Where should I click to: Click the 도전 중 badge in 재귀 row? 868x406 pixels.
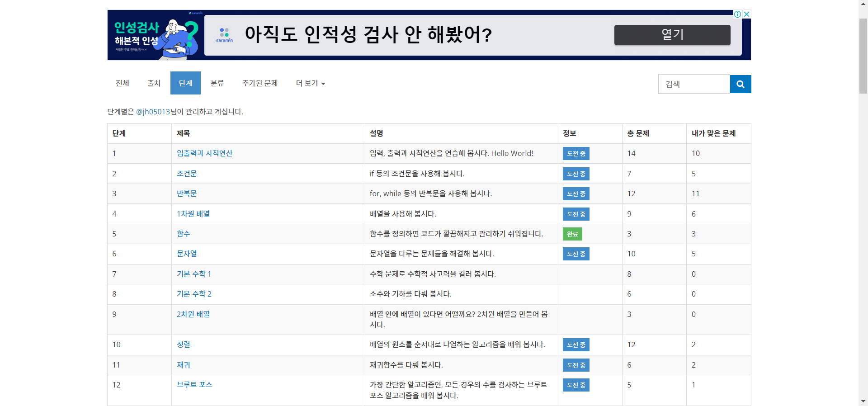576,365
